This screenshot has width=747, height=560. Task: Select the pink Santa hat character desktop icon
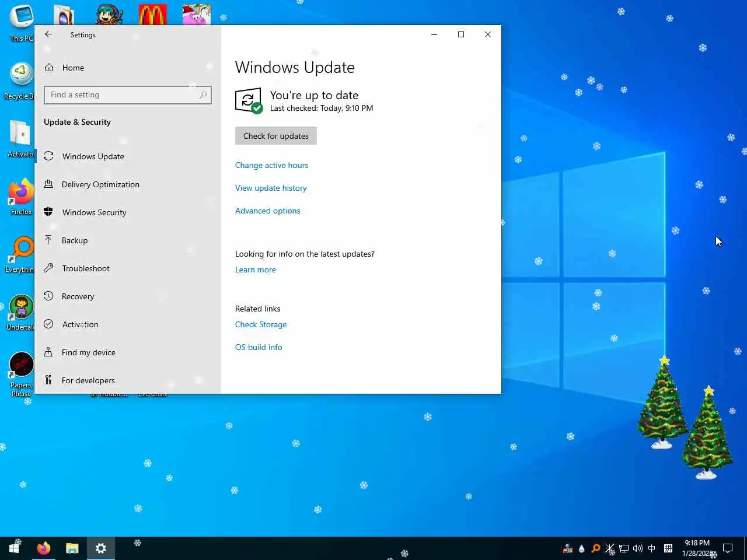pos(196,15)
